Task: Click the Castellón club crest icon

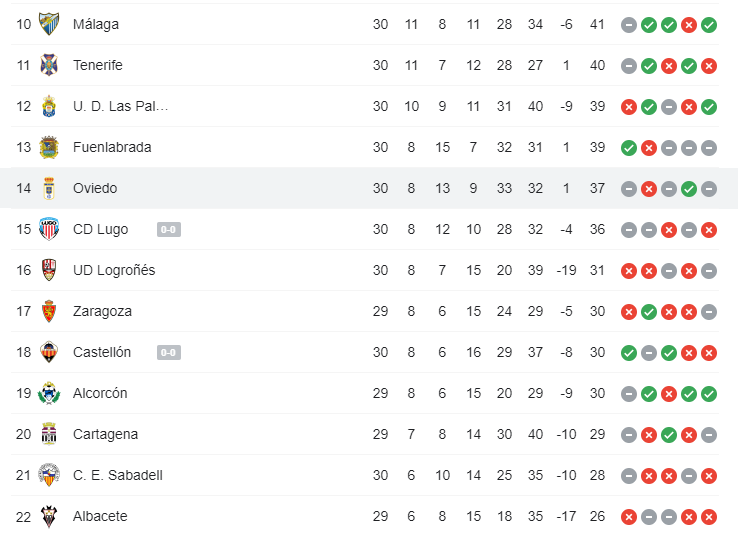Action: point(49,352)
